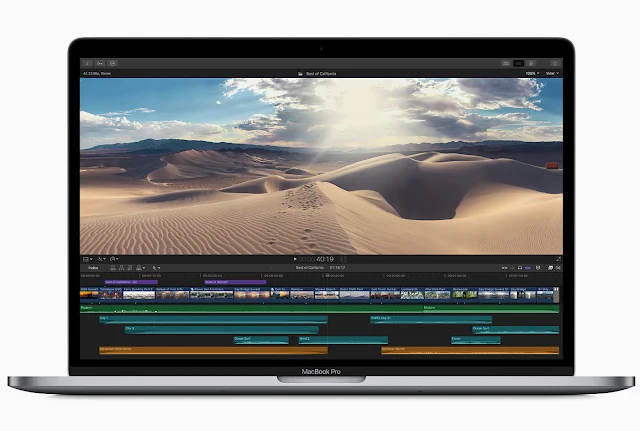The image size is (640, 431).
Task: Toggle the timeline panel layout icon
Action: coord(518,63)
